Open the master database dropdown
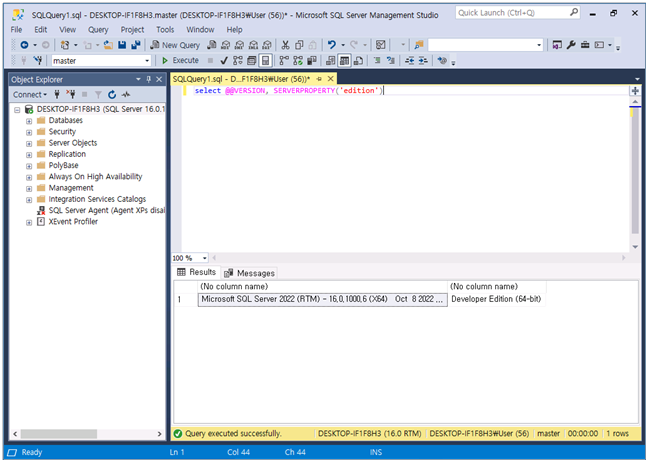649x463 pixels. [x=147, y=61]
